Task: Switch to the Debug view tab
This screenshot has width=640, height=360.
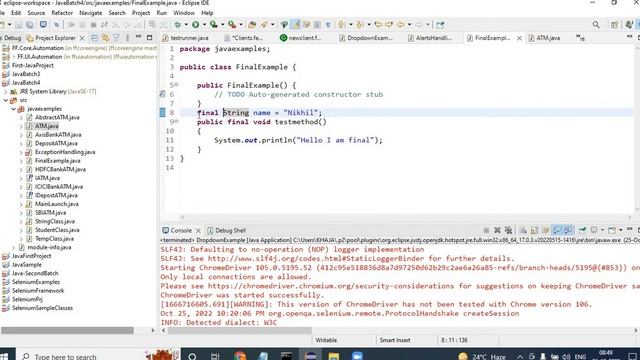Action: coord(11,38)
